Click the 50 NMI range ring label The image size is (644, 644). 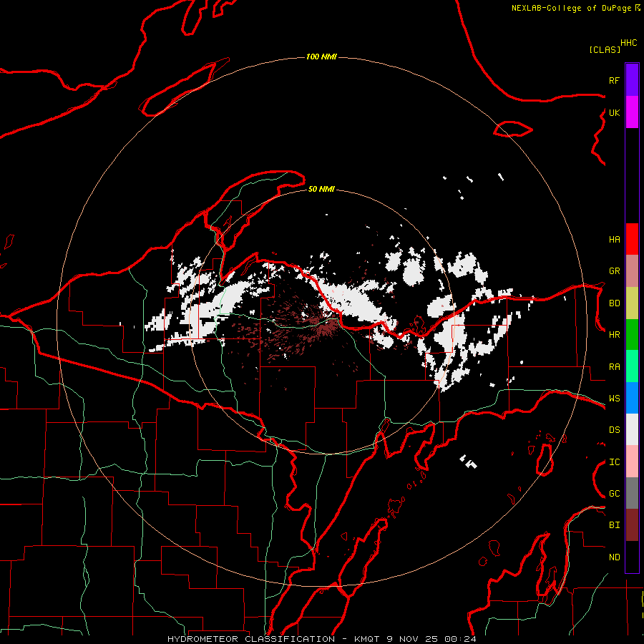pos(321,189)
